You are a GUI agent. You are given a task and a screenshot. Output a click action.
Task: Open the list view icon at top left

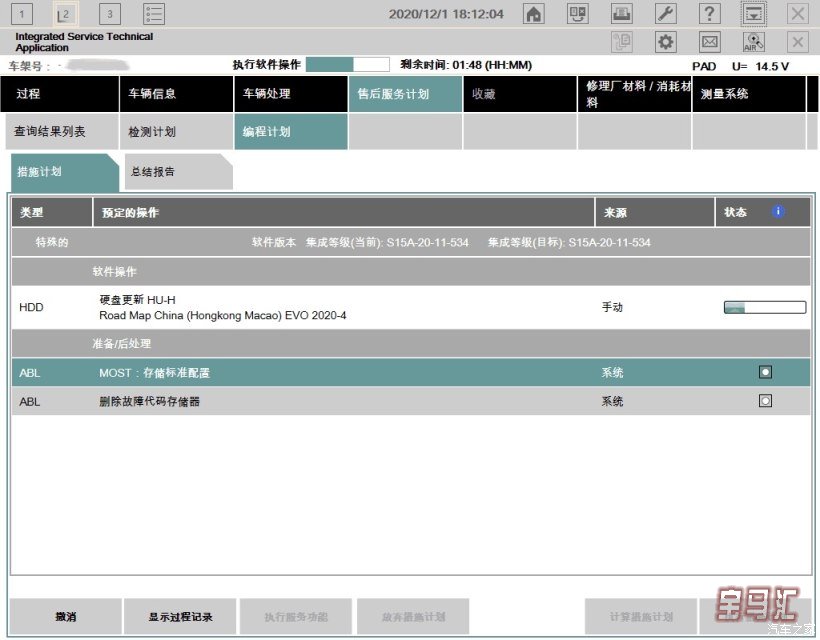click(x=154, y=14)
